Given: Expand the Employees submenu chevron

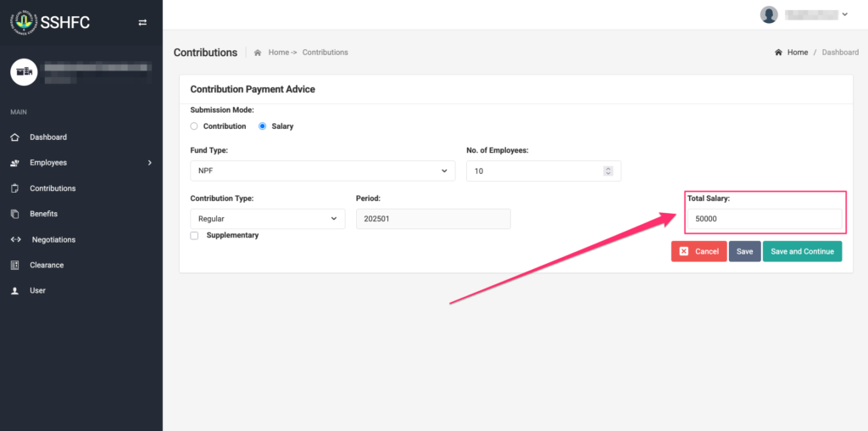Looking at the screenshot, I should coord(149,163).
